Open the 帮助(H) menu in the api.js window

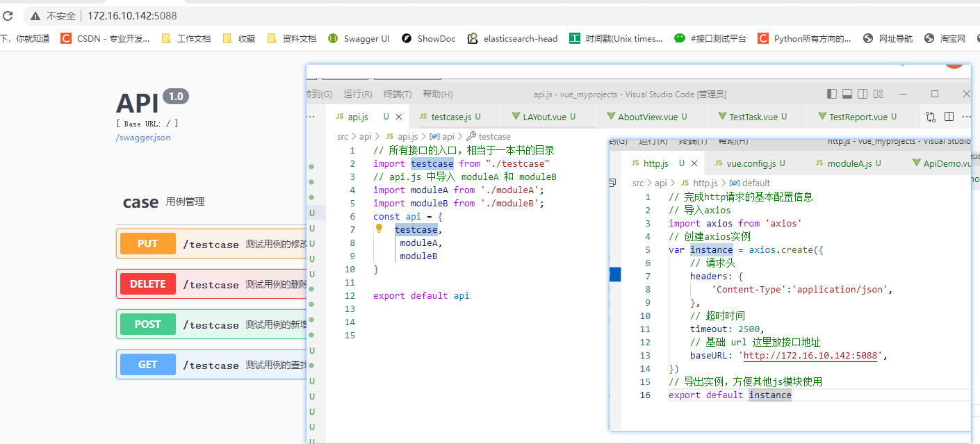click(438, 94)
